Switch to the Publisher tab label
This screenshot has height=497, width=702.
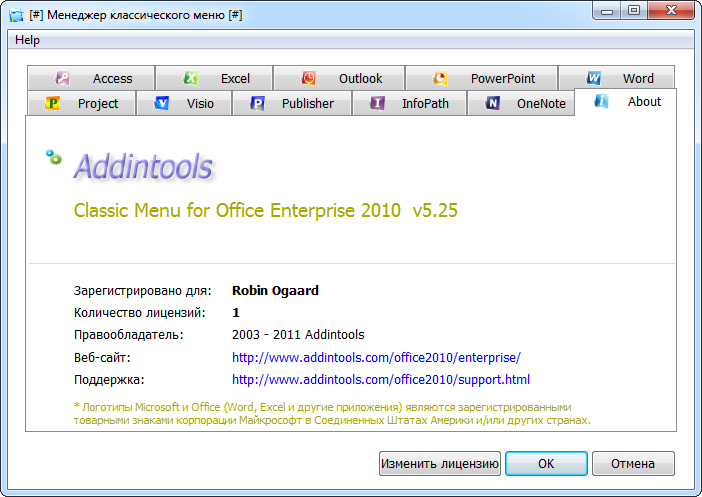click(x=308, y=104)
